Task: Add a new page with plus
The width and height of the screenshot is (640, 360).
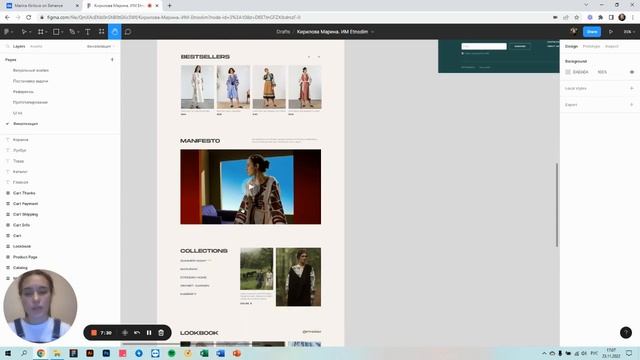Action: (x=112, y=60)
